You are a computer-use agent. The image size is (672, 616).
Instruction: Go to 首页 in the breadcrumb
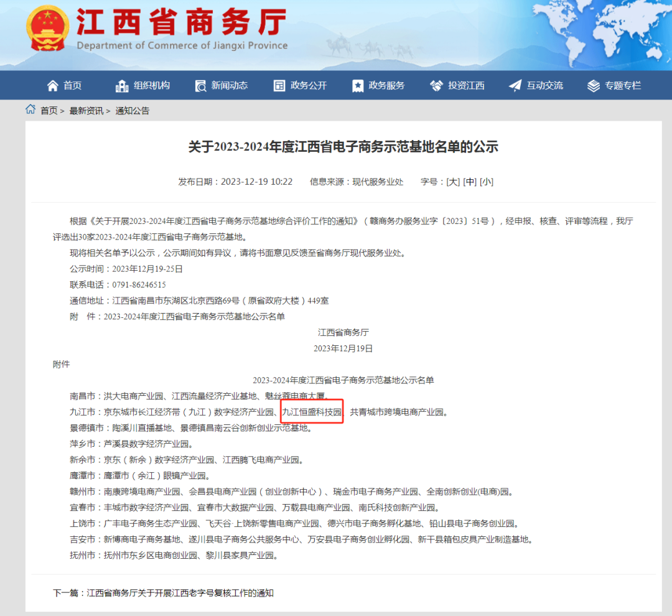coord(49,111)
